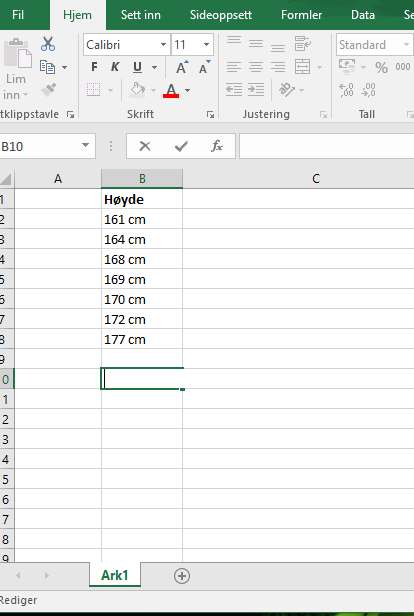Click the accounting currency format icon
This screenshot has height=616, width=414.
[347, 67]
